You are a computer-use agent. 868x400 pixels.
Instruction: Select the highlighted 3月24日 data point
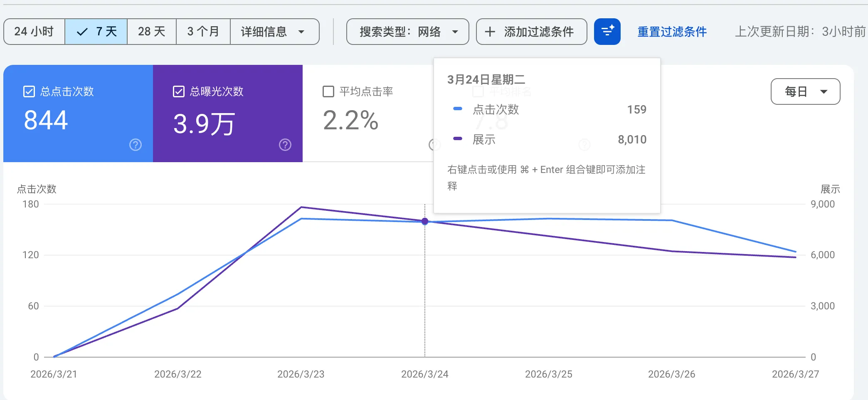(424, 222)
